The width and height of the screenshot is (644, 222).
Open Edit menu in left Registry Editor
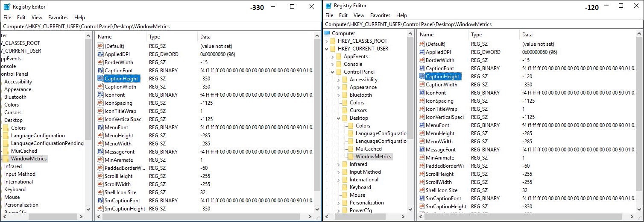click(x=21, y=18)
